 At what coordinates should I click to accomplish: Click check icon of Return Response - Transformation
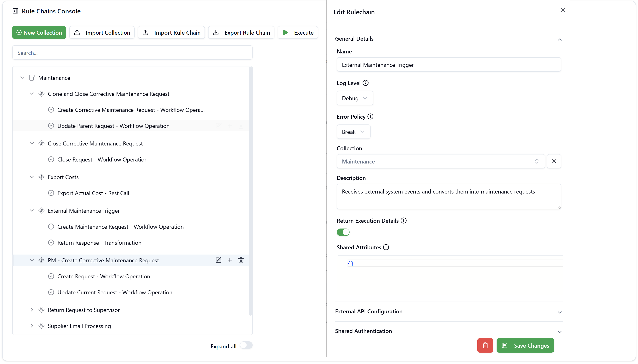[51, 243]
